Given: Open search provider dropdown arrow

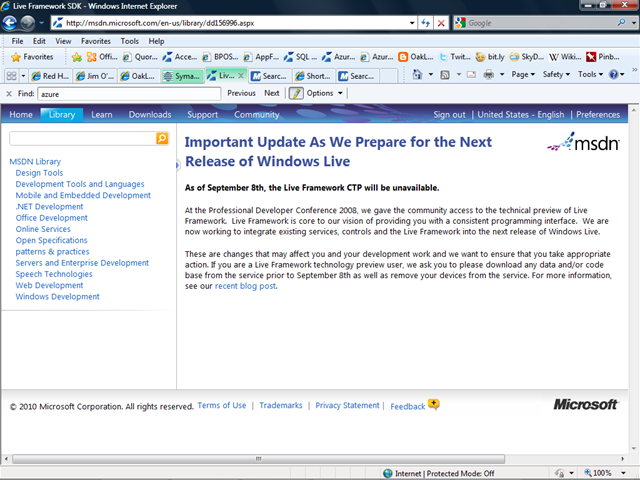Looking at the screenshot, I should pos(634,23).
